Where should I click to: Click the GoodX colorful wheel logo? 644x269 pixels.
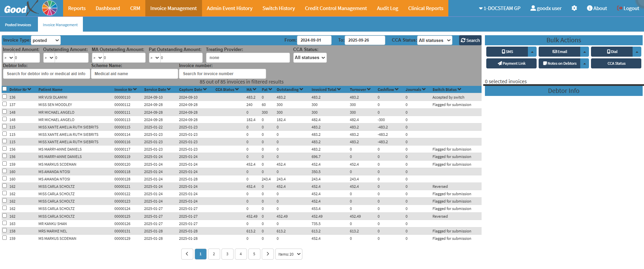point(50,8)
